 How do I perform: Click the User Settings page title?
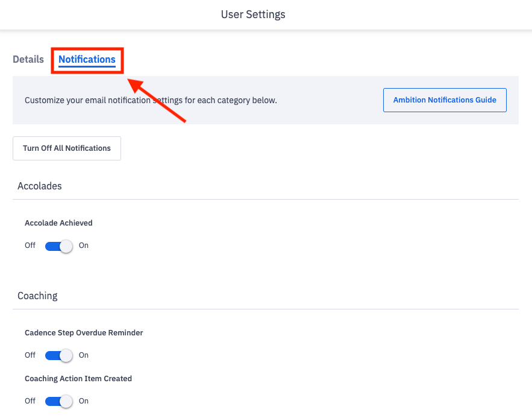tap(253, 14)
